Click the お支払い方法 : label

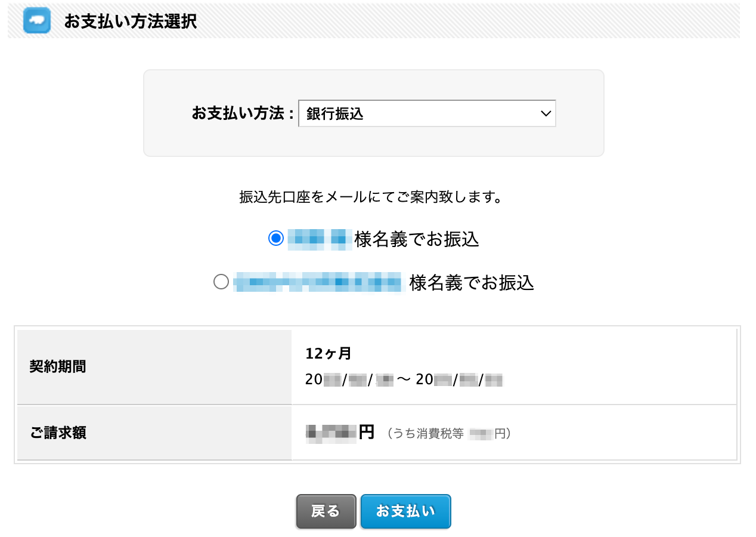[x=243, y=113]
